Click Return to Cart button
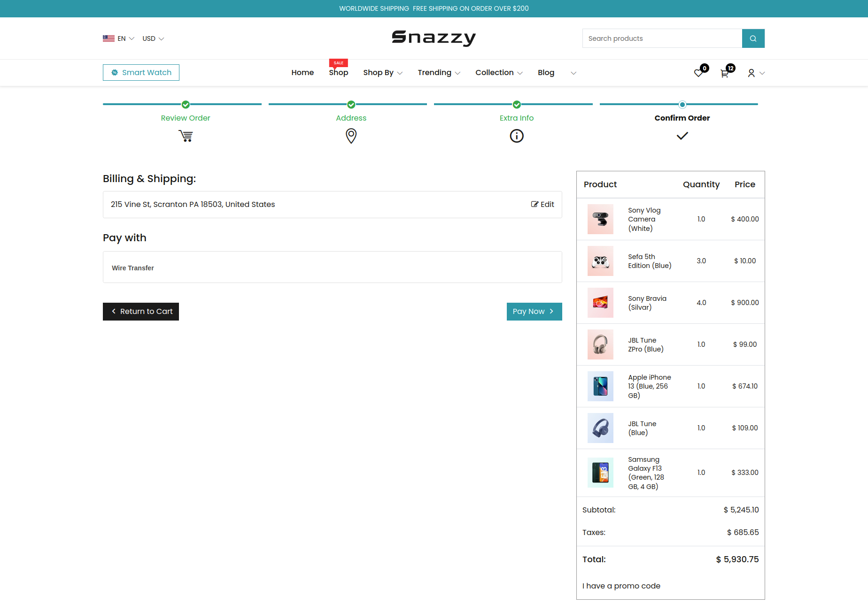Viewport: 868px width, 604px height. (141, 312)
